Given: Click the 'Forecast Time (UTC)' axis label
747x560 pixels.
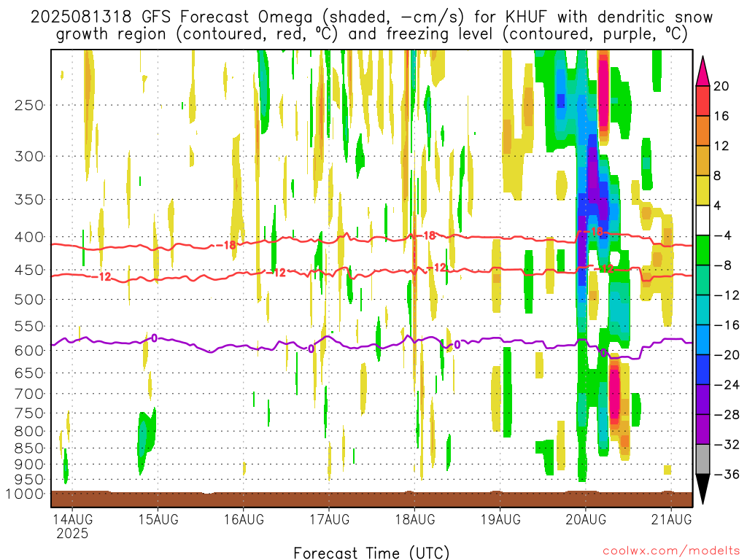Looking at the screenshot, I should pos(371,553).
